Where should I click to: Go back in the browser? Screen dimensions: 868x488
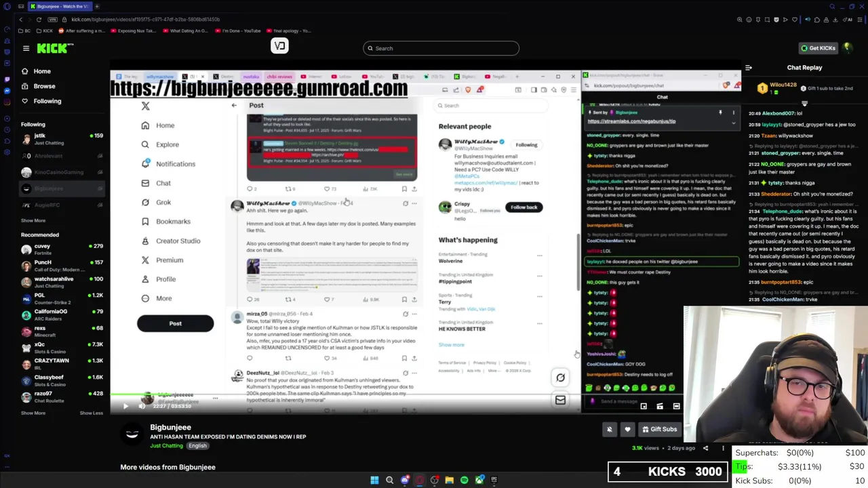(21, 20)
